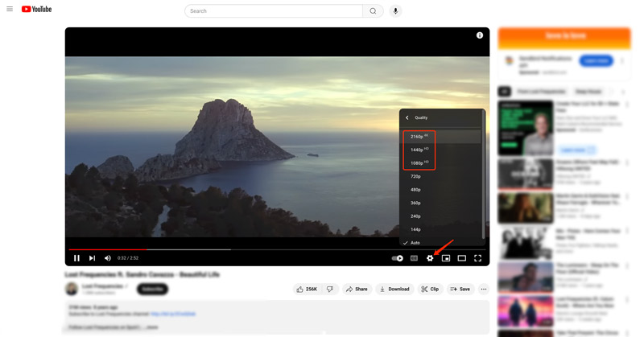Create a Clip of the video

(x=430, y=290)
